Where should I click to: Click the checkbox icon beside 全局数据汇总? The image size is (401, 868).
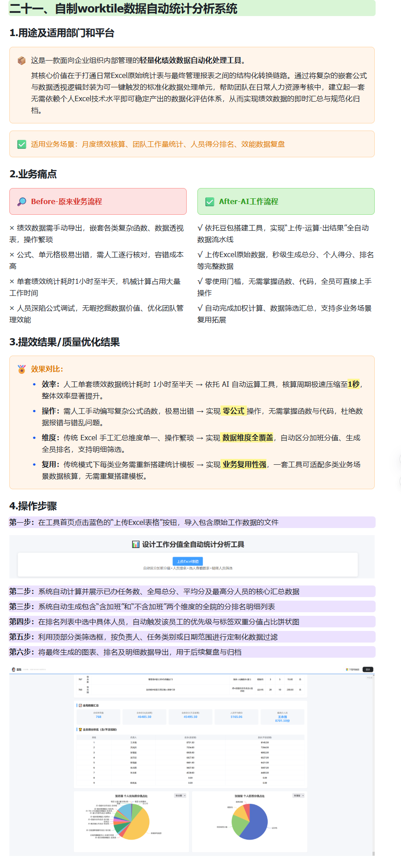[80, 705]
